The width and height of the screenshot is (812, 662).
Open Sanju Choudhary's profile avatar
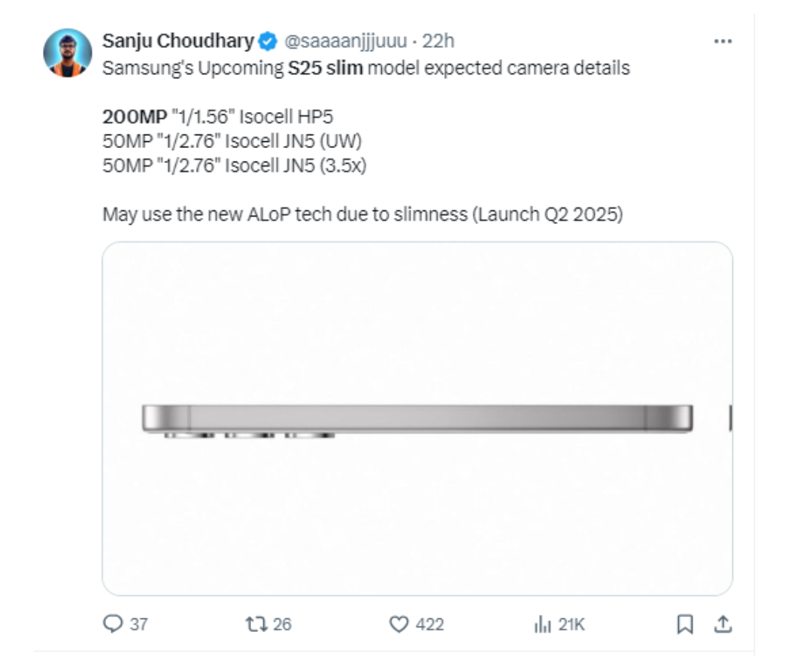pyautogui.click(x=68, y=53)
